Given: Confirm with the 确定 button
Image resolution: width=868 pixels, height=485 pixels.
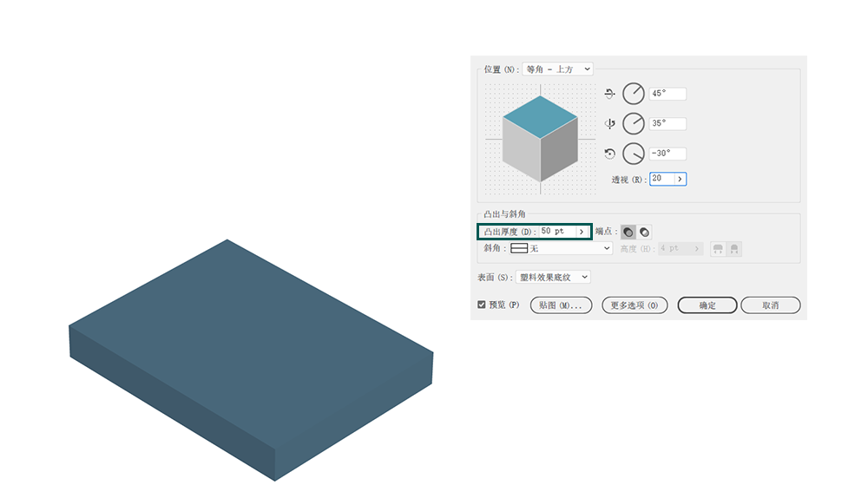Looking at the screenshot, I should pos(707,305).
